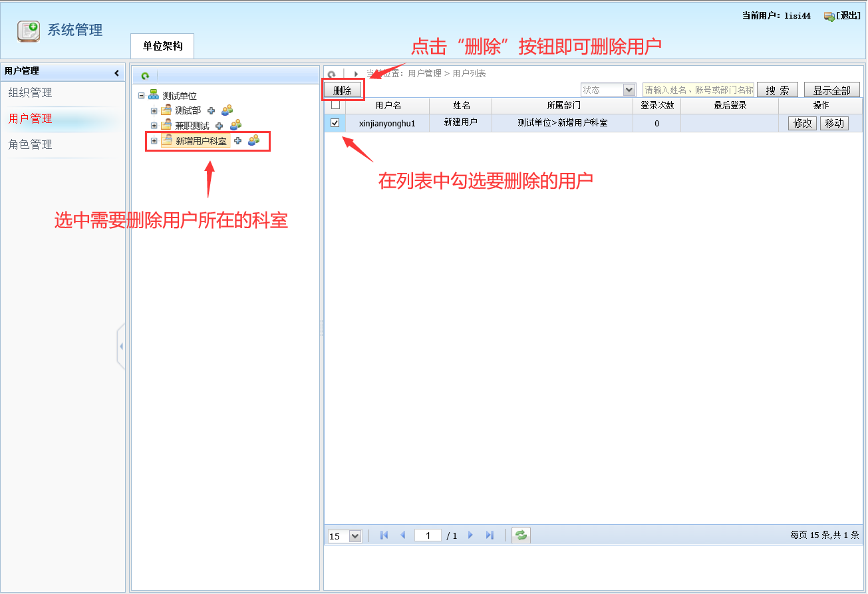This screenshot has height=594, width=868.
Task: Click the 每页 15 条,共 1 条 status text
Action: [824, 535]
